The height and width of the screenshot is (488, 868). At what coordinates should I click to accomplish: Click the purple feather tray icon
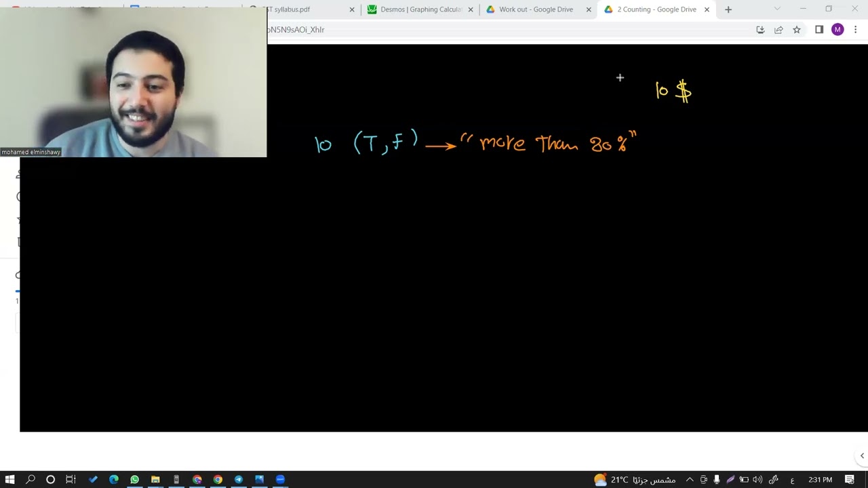tap(730, 480)
